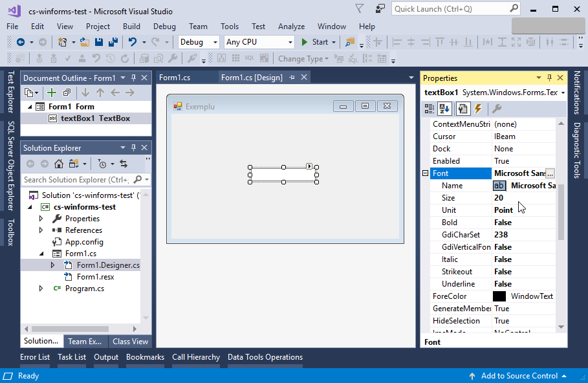Click the Properties panel vertical scrollbar thumb
Image resolution: width=588 pixels, height=383 pixels.
point(561,212)
